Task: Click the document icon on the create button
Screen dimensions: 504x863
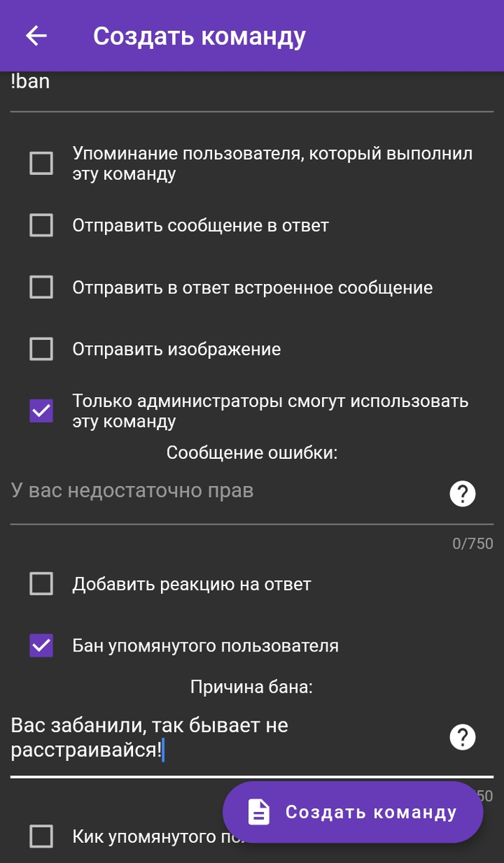Action: click(x=257, y=811)
